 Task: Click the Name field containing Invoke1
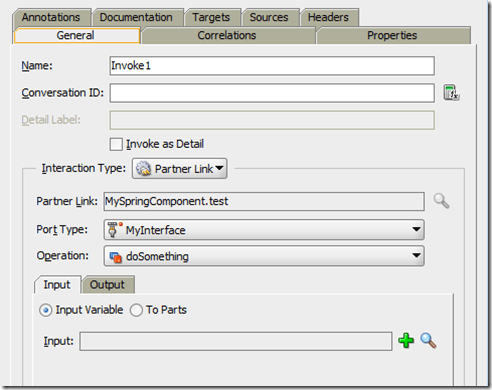click(x=272, y=66)
